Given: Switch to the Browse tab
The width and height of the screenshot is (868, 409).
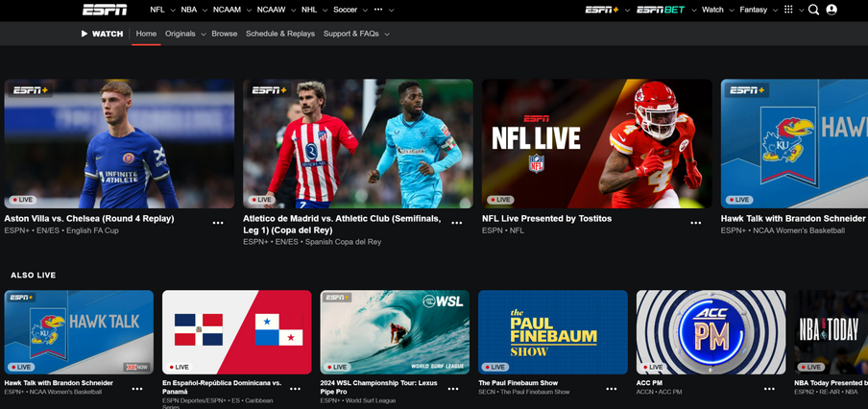Looking at the screenshot, I should pos(224,34).
